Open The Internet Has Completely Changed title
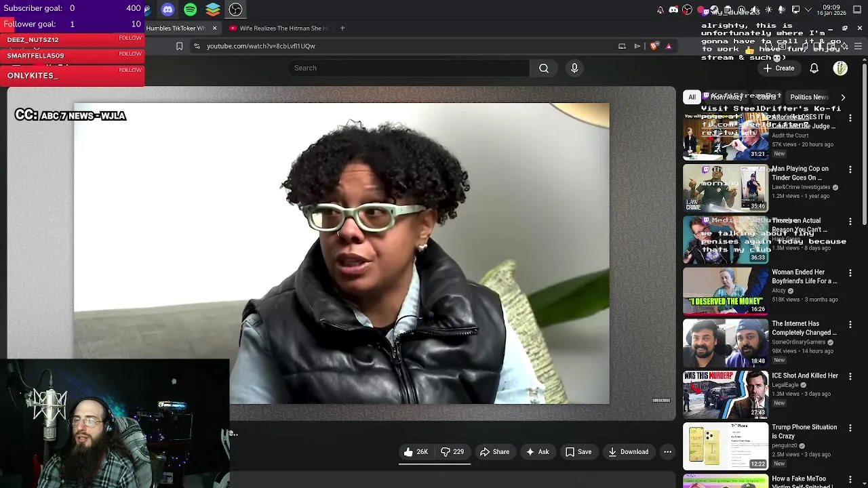 point(804,328)
